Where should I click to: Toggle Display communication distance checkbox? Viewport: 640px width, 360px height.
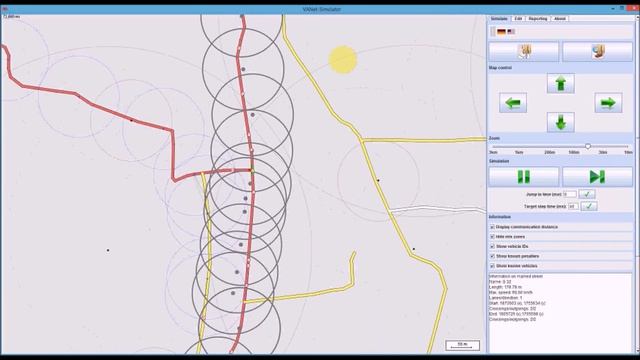(492, 227)
